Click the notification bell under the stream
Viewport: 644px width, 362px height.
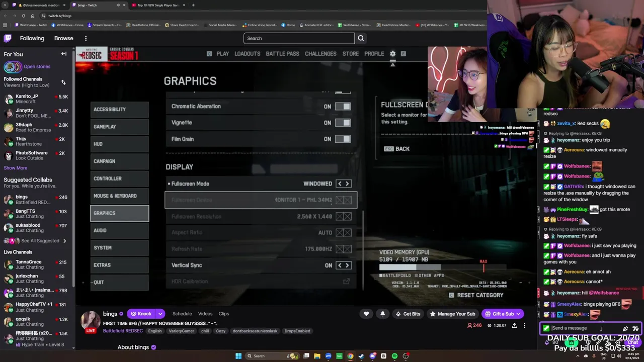pyautogui.click(x=382, y=314)
